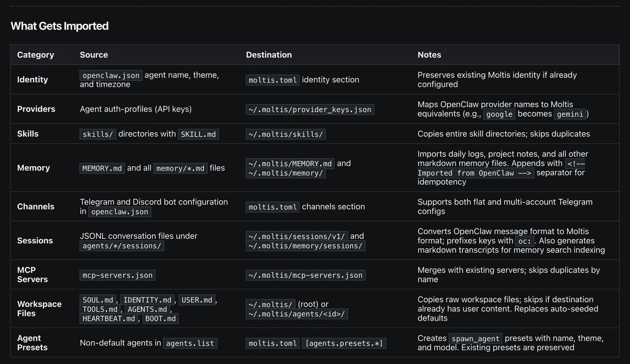The width and height of the screenshot is (630, 364).
Task: Click the Destination column header
Action: coord(269,55)
